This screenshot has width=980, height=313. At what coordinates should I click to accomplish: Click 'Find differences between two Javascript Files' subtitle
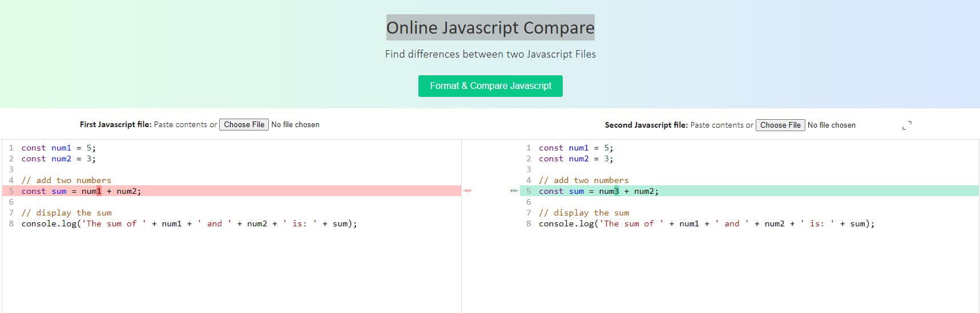490,54
